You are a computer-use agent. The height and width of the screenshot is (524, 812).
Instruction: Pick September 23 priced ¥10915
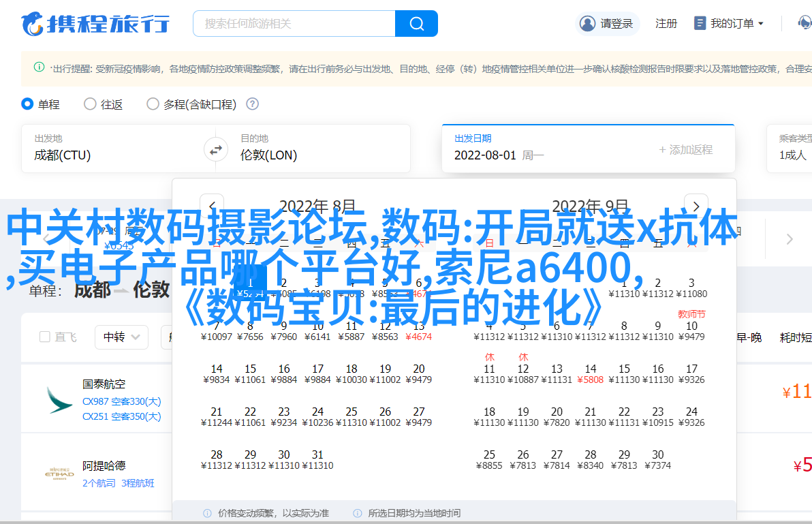pyautogui.click(x=657, y=417)
